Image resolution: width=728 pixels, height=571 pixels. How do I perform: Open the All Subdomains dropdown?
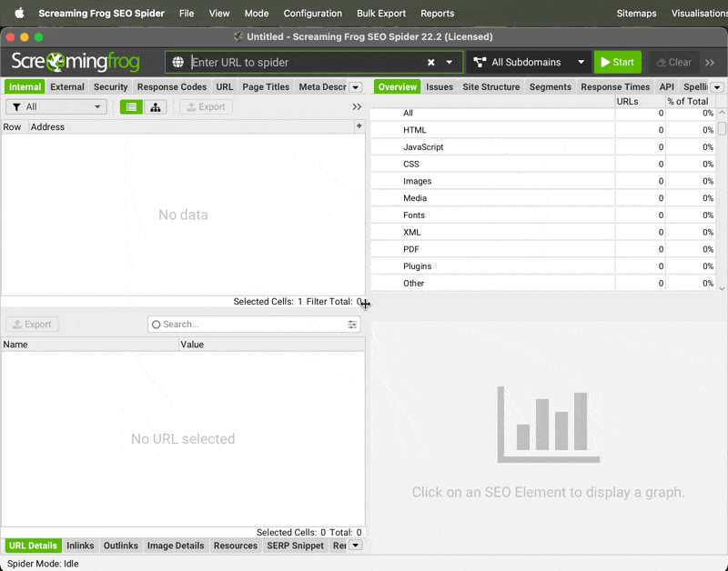(530, 63)
